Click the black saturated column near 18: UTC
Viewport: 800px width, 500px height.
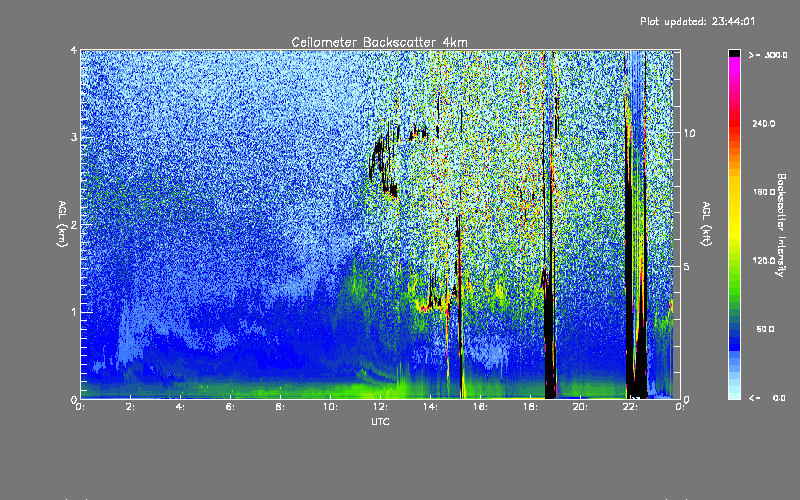point(549,342)
